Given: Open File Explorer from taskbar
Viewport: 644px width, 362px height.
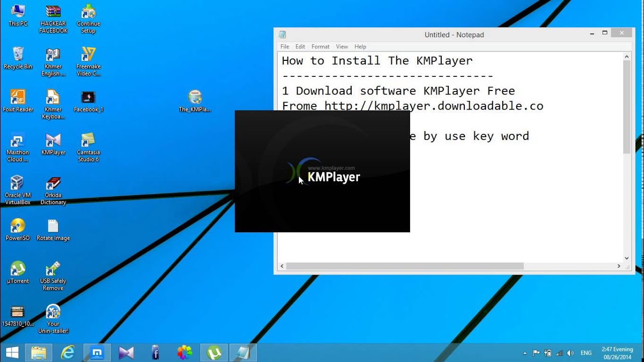Looking at the screenshot, I should [x=39, y=352].
